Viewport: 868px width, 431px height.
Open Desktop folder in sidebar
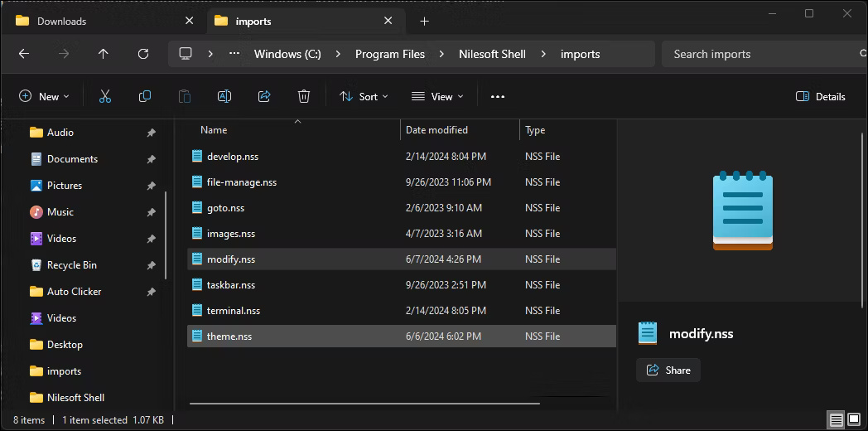coord(56,345)
